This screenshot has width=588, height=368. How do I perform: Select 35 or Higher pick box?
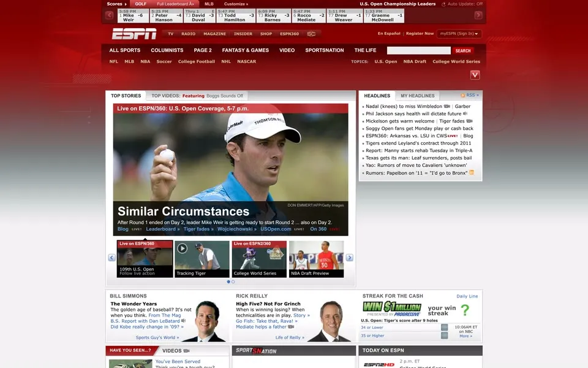[x=445, y=335]
